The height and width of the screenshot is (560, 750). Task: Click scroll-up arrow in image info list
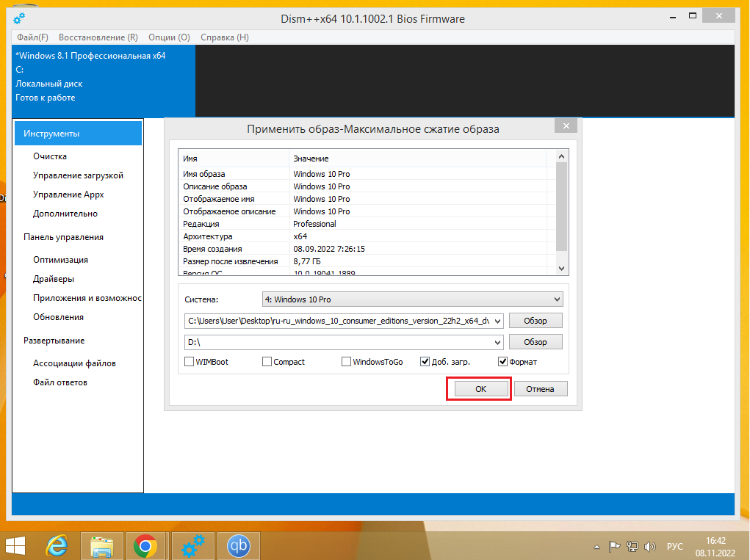coord(561,156)
